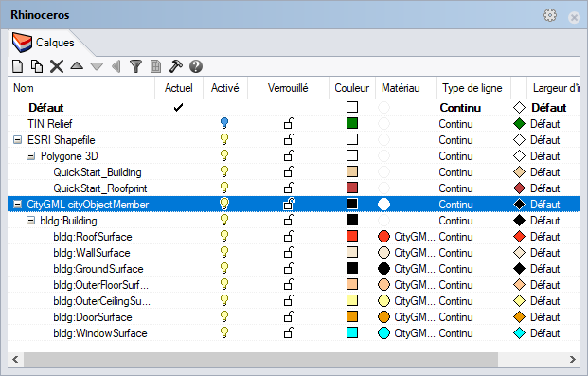Image resolution: width=588 pixels, height=376 pixels.
Task: Open Continu linetype of bldg:DoorSurface
Action: 455,317
